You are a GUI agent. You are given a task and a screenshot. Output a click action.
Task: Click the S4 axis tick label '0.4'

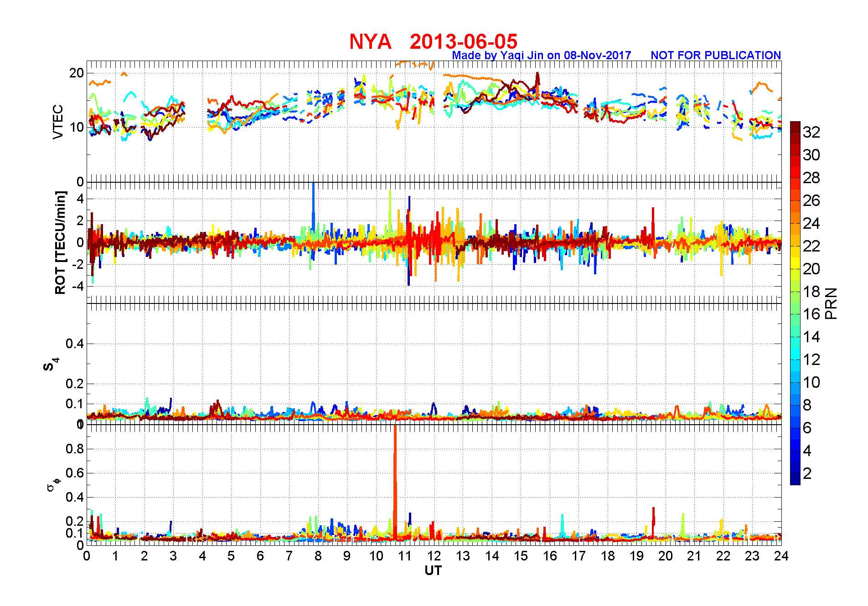pyautogui.click(x=74, y=344)
